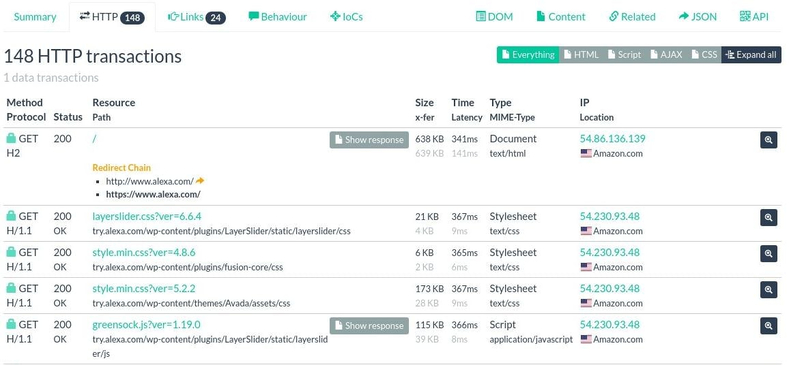Click the US flag in greensock.js row

point(586,339)
